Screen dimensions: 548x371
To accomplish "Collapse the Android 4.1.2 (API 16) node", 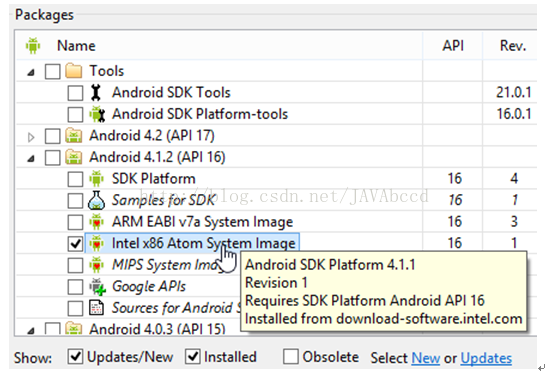I will (x=31, y=159).
